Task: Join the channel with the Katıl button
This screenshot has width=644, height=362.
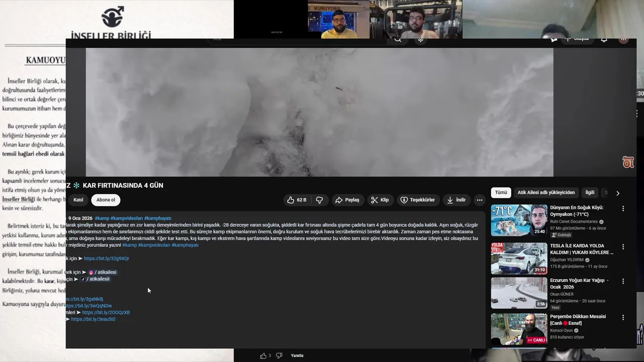Action: pos(78,200)
